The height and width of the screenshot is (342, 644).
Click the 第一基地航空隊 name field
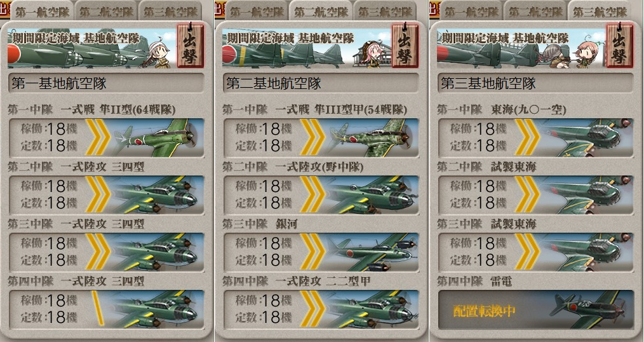pyautogui.click(x=106, y=83)
